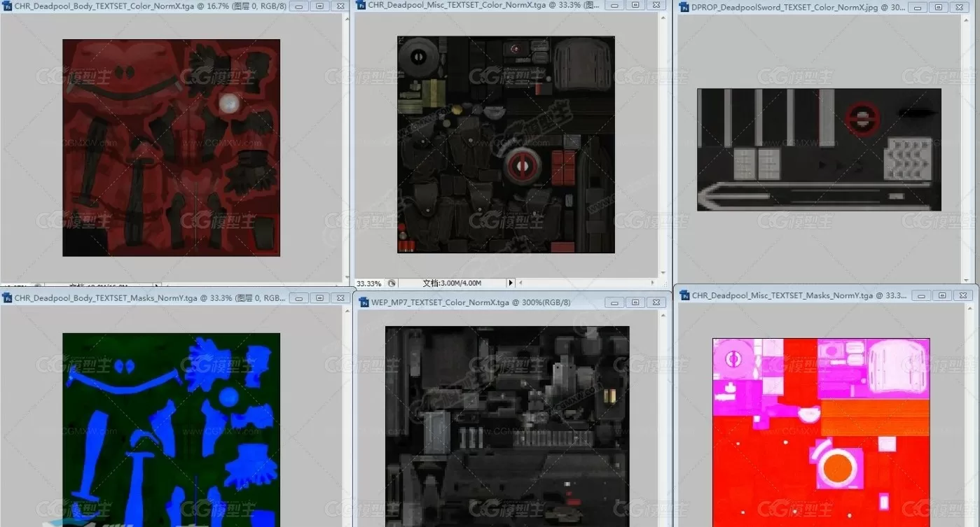Close the CHR_Deadpool_Body Color window

click(x=340, y=6)
